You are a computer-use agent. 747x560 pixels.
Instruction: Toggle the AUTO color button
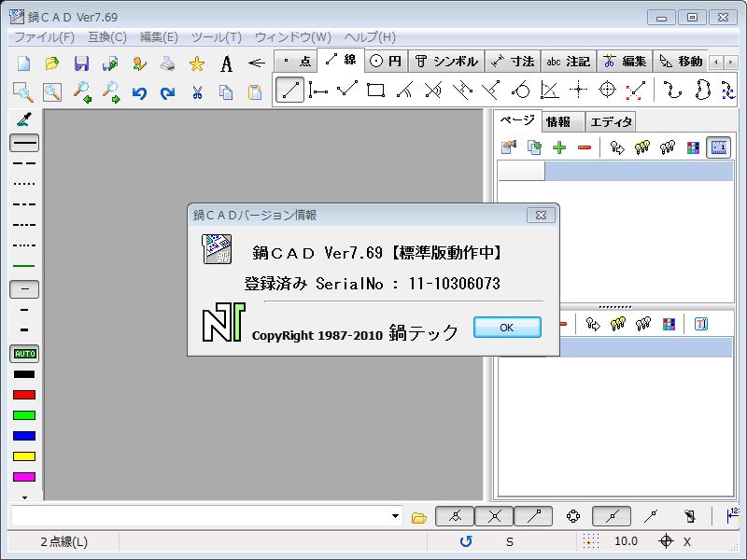[24, 354]
